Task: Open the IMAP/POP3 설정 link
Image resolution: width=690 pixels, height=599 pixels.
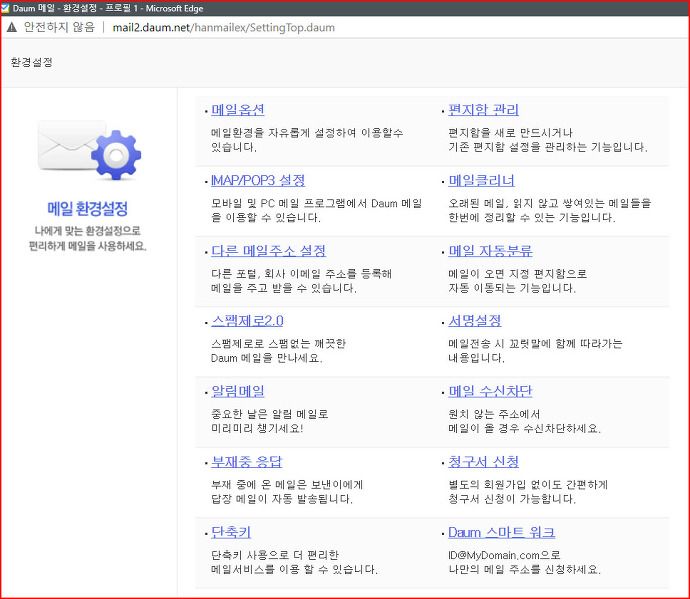Action: [x=258, y=180]
